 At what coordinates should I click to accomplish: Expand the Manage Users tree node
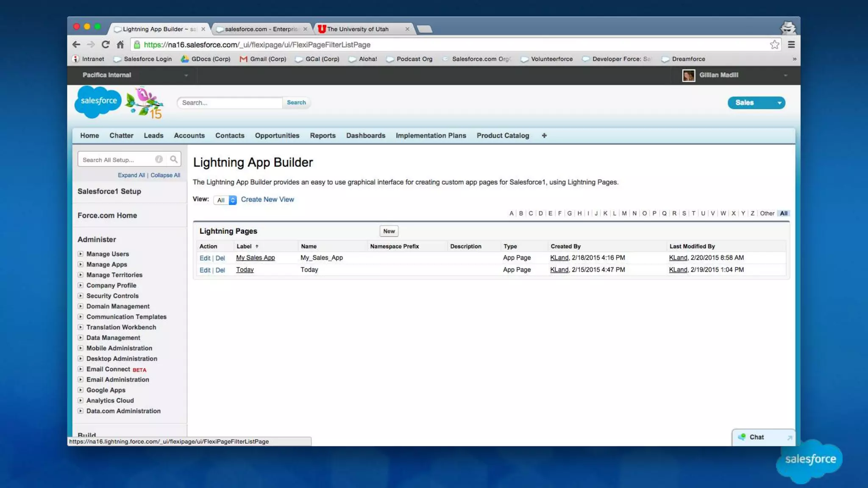coord(81,254)
